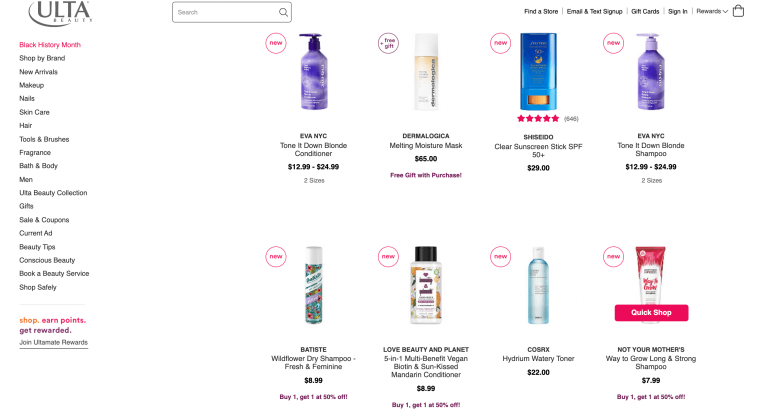The image size is (768, 414).
Task: Click the search magnifier icon
Action: pyautogui.click(x=284, y=12)
